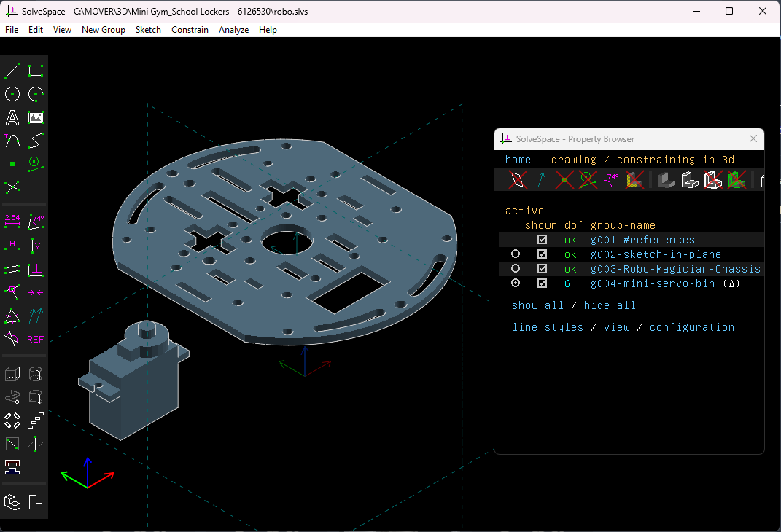Open the 'line styles' link

[x=548, y=327]
